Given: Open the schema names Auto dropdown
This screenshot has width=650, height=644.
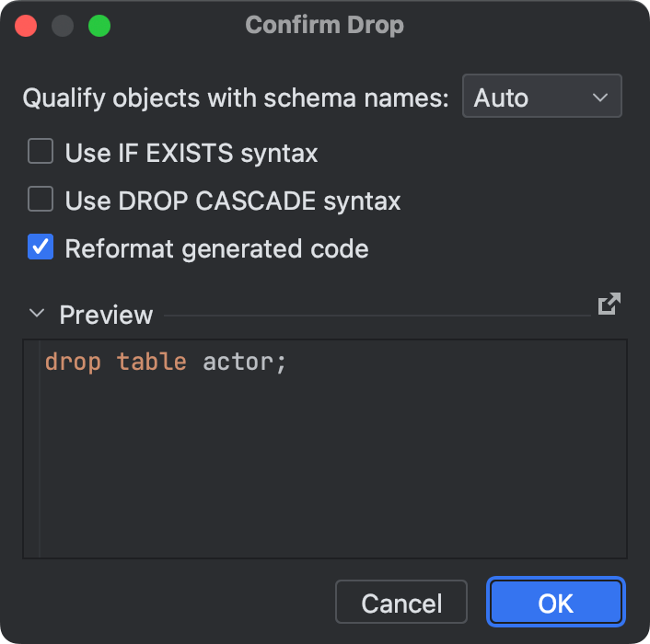Looking at the screenshot, I should click(541, 98).
